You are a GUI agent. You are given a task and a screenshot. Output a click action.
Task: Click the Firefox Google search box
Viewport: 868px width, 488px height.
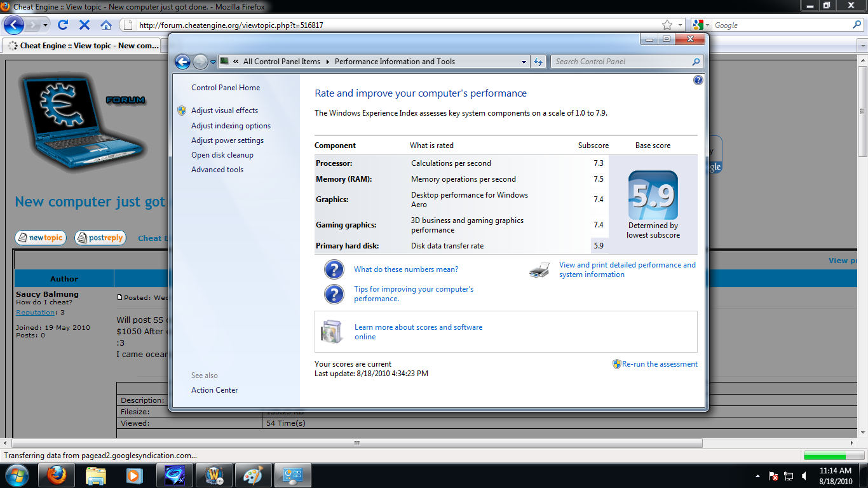pos(782,25)
